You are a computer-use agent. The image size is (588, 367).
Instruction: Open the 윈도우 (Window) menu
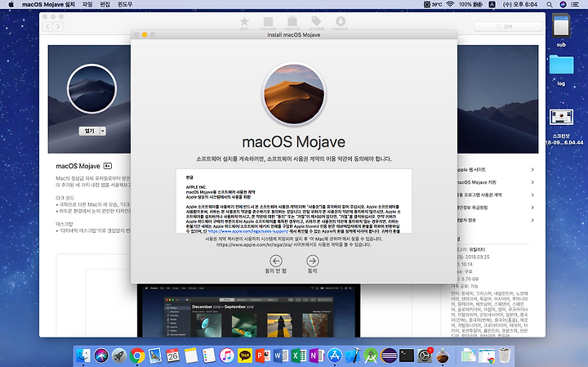125,5
